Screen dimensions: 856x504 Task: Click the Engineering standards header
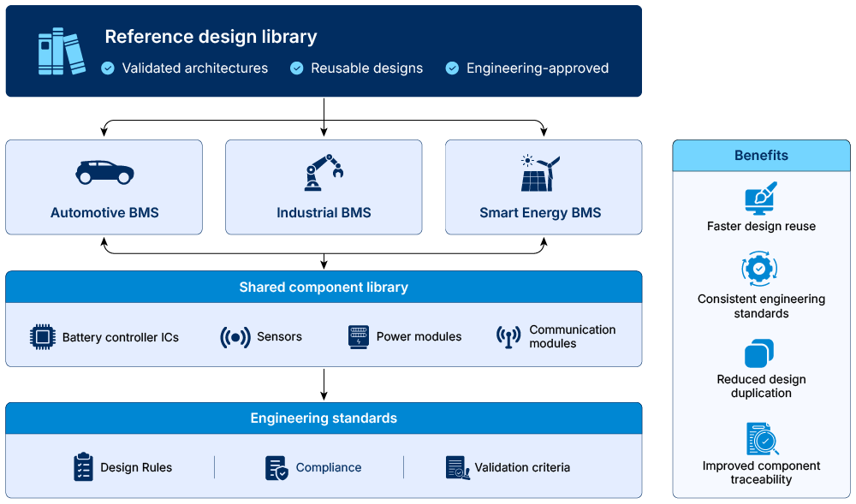point(324,418)
